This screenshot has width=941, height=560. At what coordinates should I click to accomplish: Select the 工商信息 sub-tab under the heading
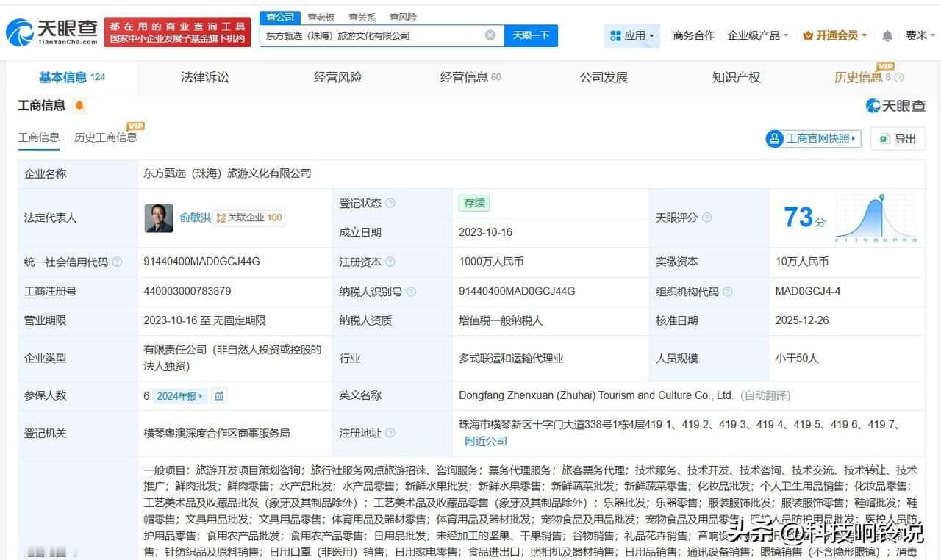[x=39, y=137]
